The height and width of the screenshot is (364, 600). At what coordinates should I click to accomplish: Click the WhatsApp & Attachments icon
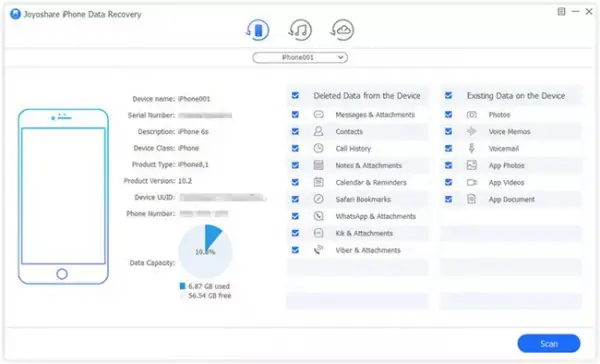tap(318, 216)
